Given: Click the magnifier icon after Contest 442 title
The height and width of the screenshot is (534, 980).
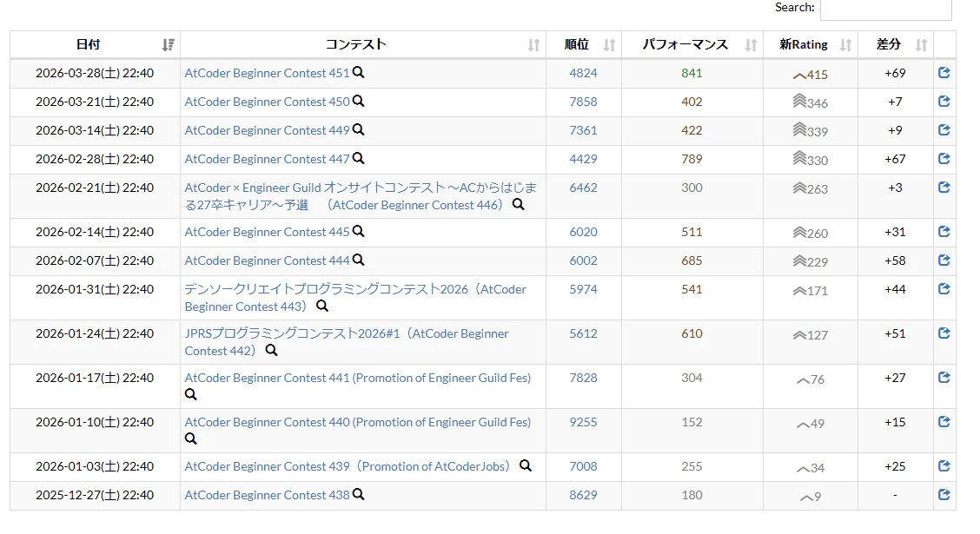Looking at the screenshot, I should tap(271, 351).
